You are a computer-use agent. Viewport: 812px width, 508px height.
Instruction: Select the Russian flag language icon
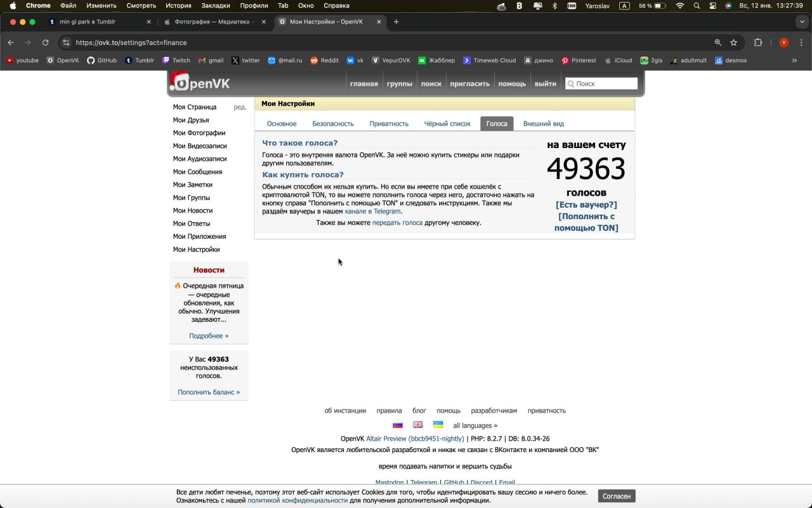(398, 425)
